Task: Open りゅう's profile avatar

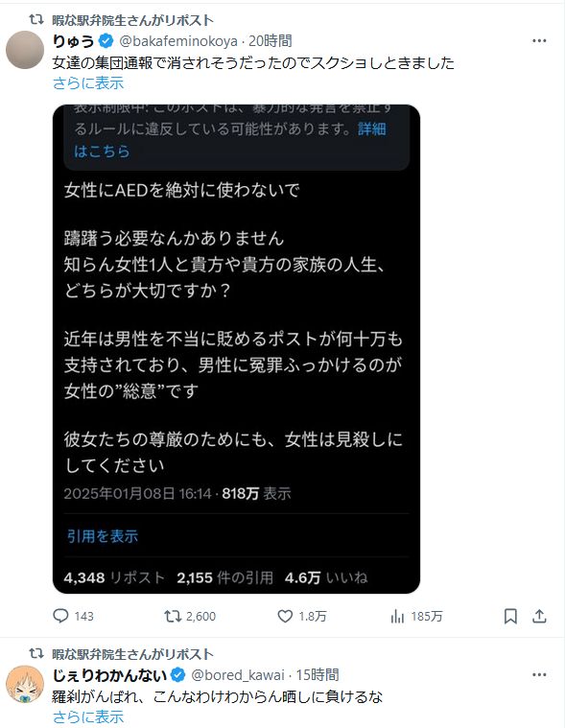Action: 25,50
